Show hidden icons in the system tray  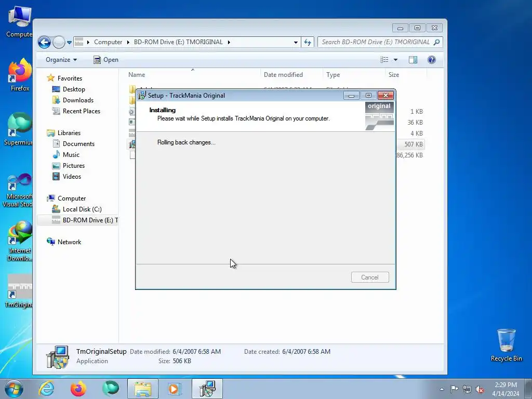coord(442,389)
